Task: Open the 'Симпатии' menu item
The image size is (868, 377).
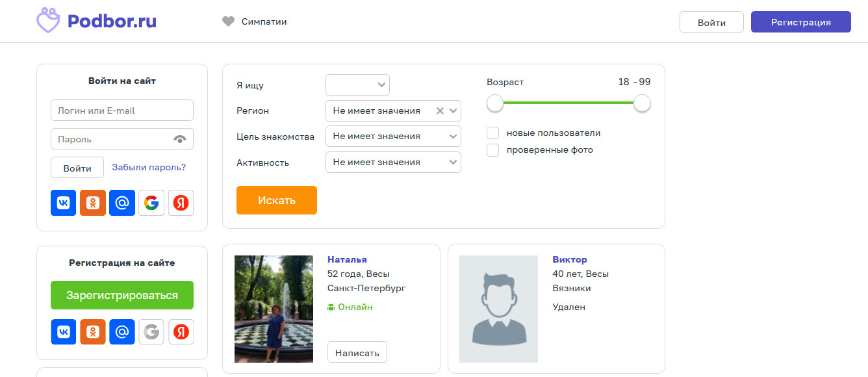Action: click(x=255, y=21)
